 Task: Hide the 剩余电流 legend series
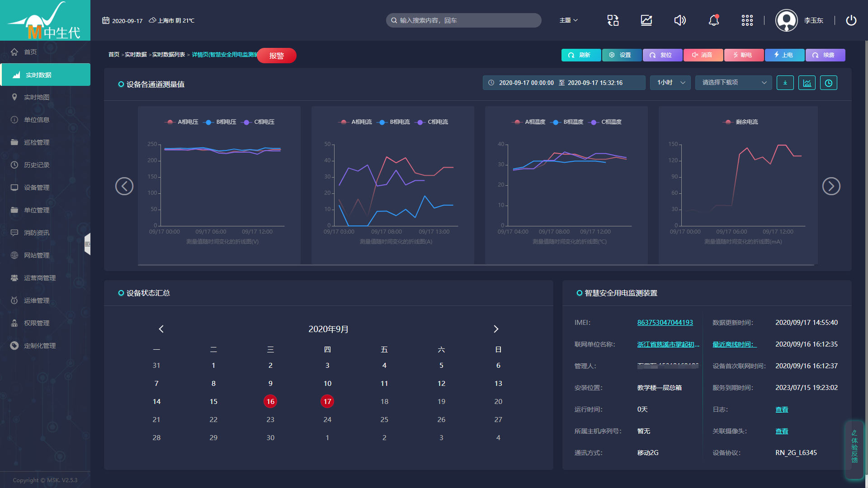[x=741, y=122]
